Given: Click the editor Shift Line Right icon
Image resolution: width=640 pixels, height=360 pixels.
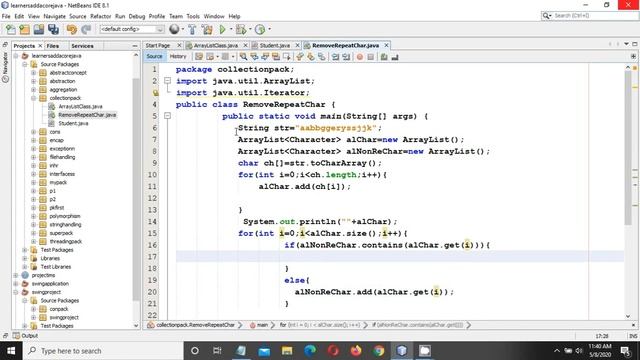Looking at the screenshot, I should (347, 57).
